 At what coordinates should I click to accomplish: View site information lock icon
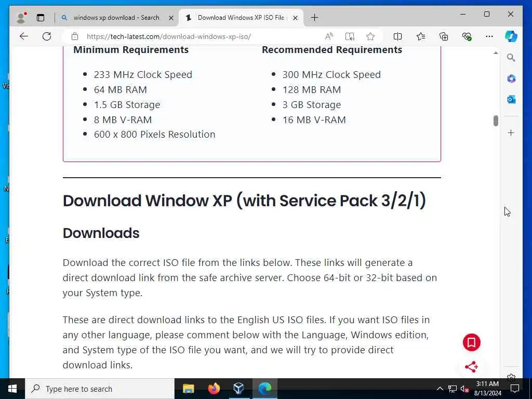pos(75,36)
